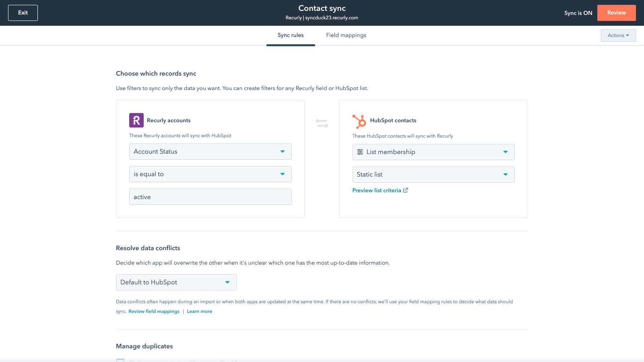Click the filter sliders icon in List membership

point(360,152)
